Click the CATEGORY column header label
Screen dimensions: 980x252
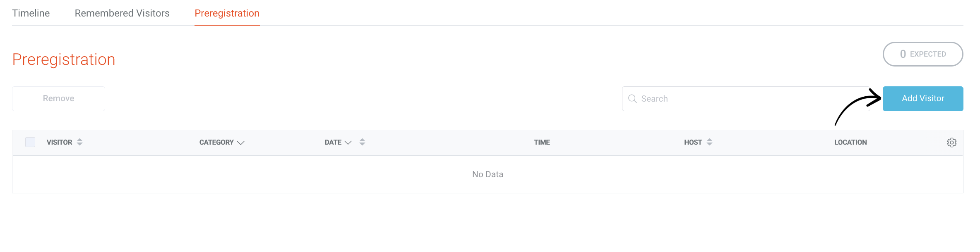[x=216, y=143]
